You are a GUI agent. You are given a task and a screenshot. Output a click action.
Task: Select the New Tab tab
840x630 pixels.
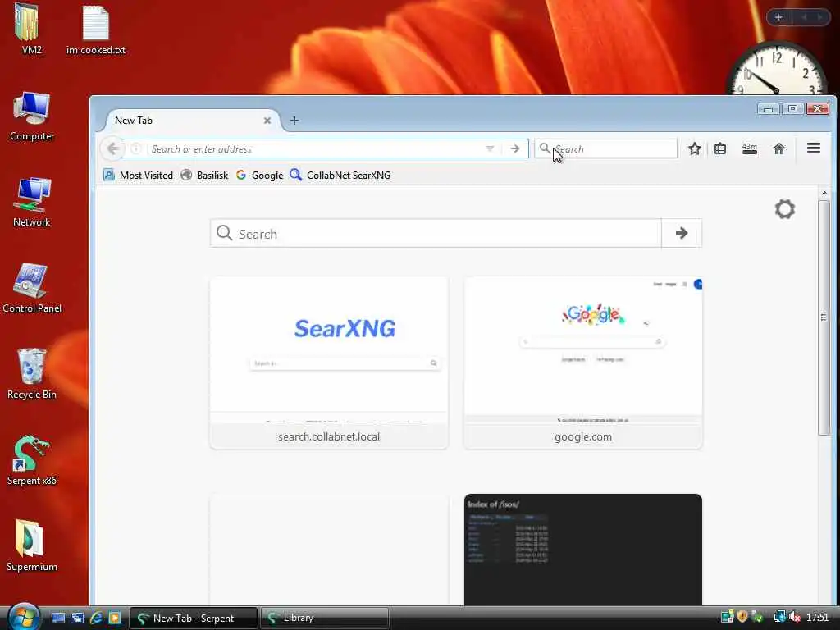[x=188, y=121]
